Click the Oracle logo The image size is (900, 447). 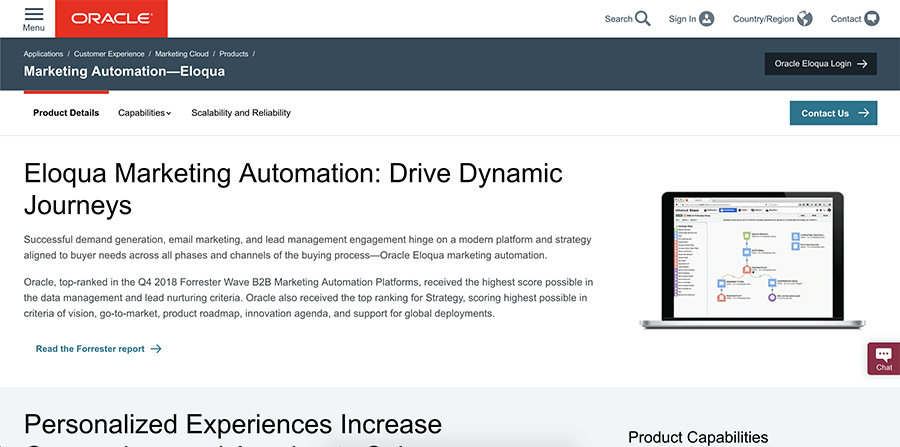point(111,18)
